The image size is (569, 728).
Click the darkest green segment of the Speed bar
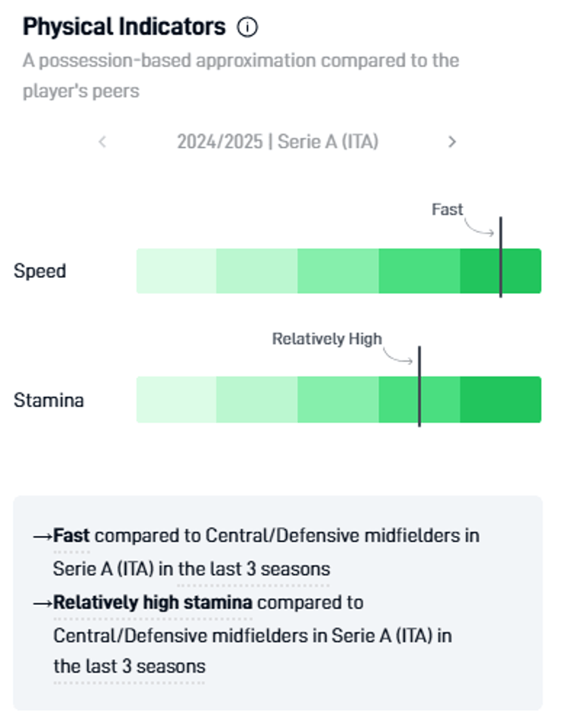pyautogui.click(x=523, y=271)
